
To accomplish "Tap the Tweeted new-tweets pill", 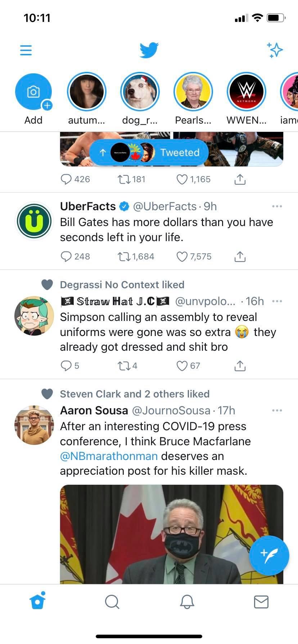I will point(149,153).
